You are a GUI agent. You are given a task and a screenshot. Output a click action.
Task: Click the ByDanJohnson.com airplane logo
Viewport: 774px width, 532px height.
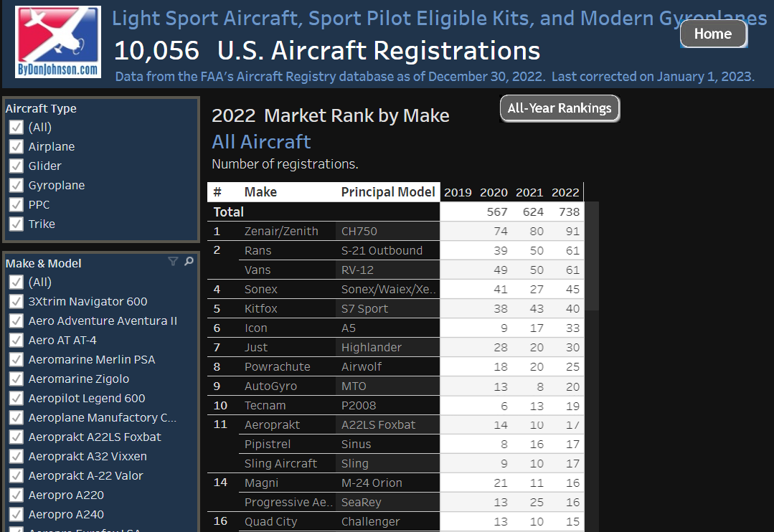pyautogui.click(x=58, y=42)
